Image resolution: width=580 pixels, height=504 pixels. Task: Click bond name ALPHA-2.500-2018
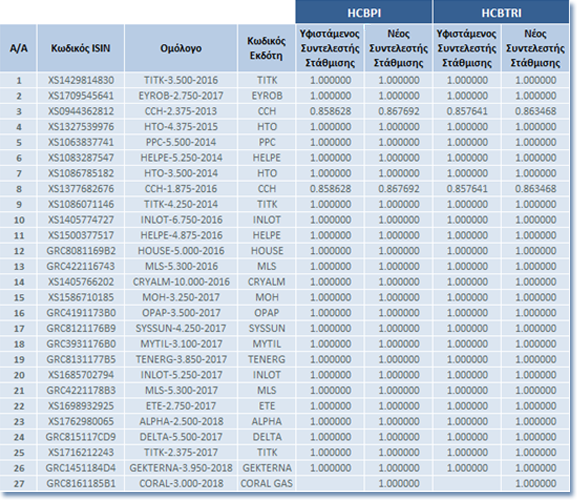pyautogui.click(x=181, y=422)
